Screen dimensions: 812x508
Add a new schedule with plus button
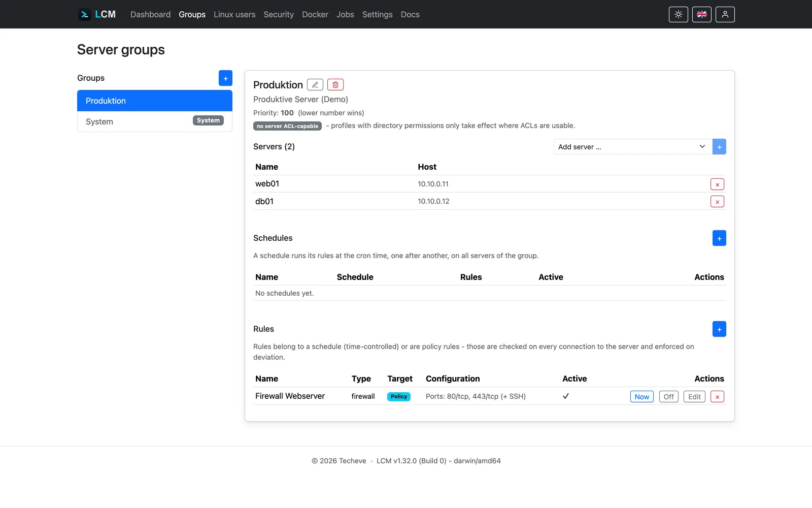click(719, 238)
